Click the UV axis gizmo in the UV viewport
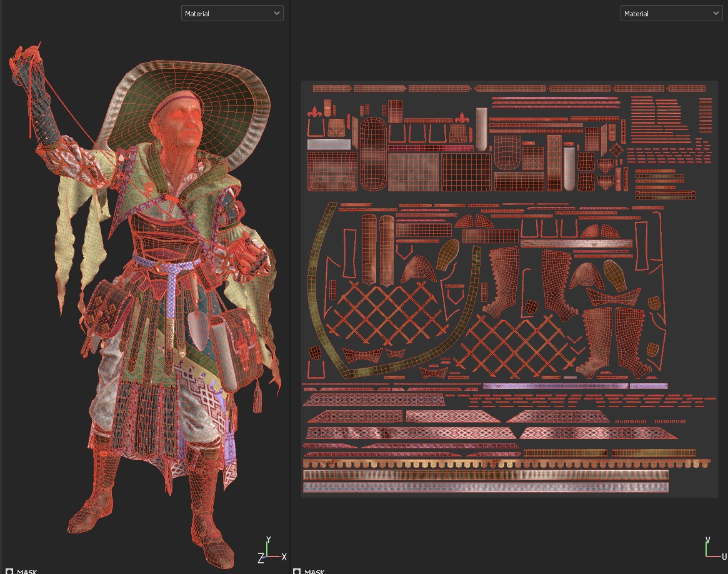Viewport: 728px width, 574px height. click(x=711, y=549)
